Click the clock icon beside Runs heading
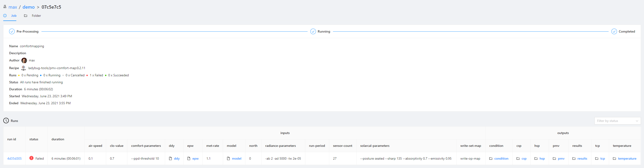The height and width of the screenshot is (168, 644). 6,121
